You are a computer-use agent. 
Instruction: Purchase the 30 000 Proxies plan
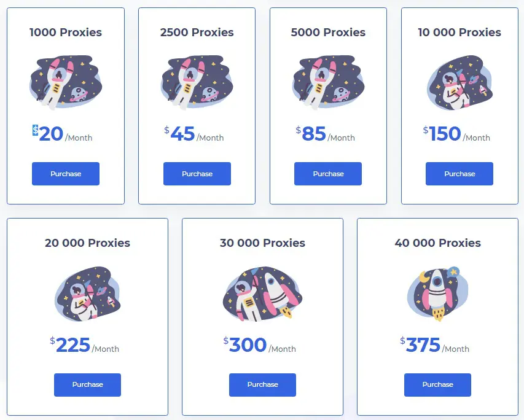pos(263,385)
